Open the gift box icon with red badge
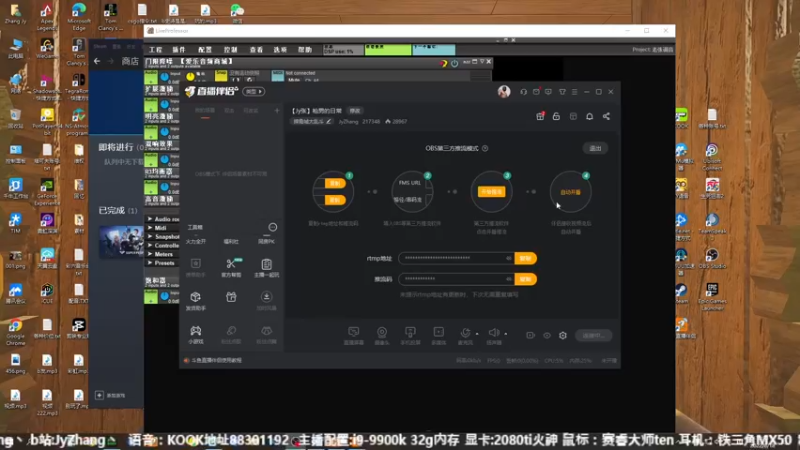The height and width of the screenshot is (450, 800). [x=540, y=116]
